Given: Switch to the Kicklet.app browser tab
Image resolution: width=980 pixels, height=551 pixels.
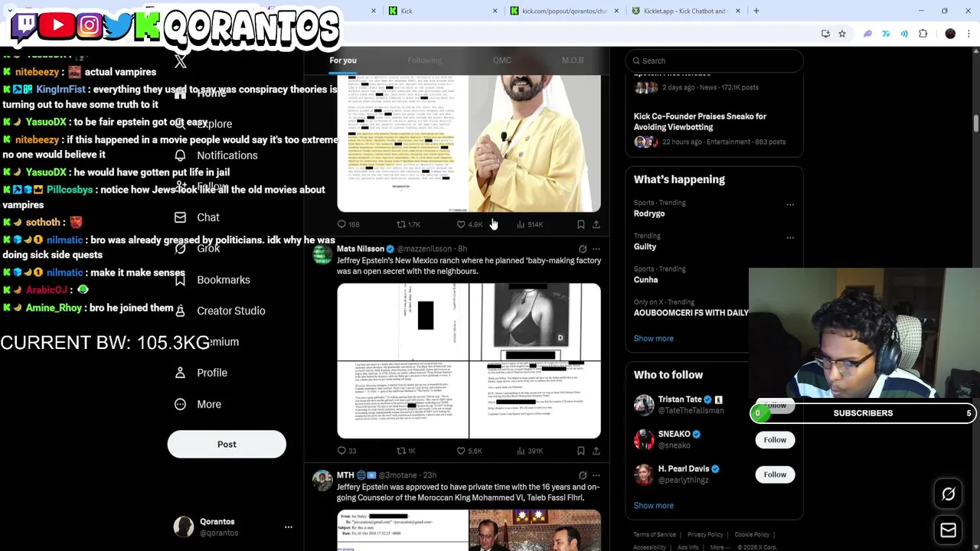Looking at the screenshot, I should click(x=685, y=11).
